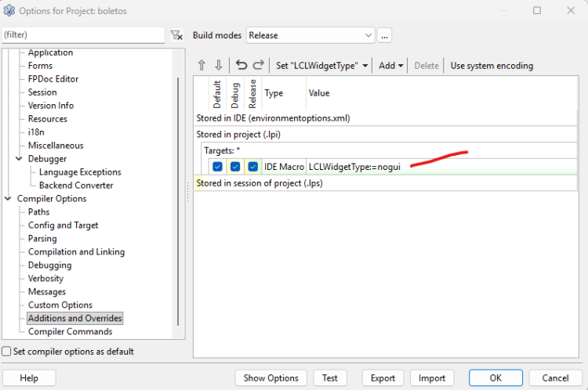Screen dimensions: 588x390
Task: Click the options tree vertical scrollbar
Action: tap(178, 201)
